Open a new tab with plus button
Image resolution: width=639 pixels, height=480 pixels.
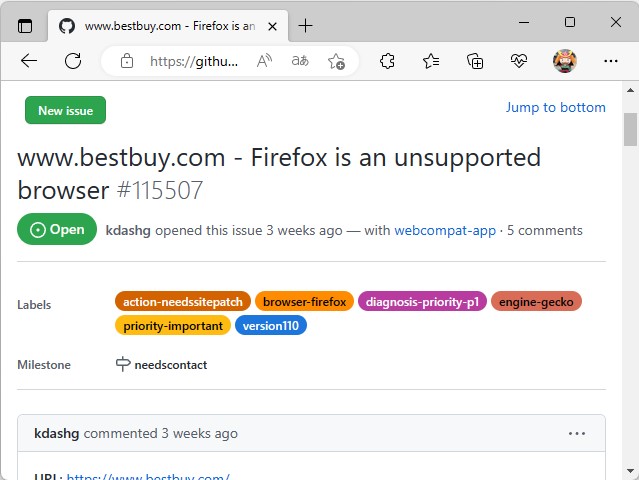[x=305, y=26]
